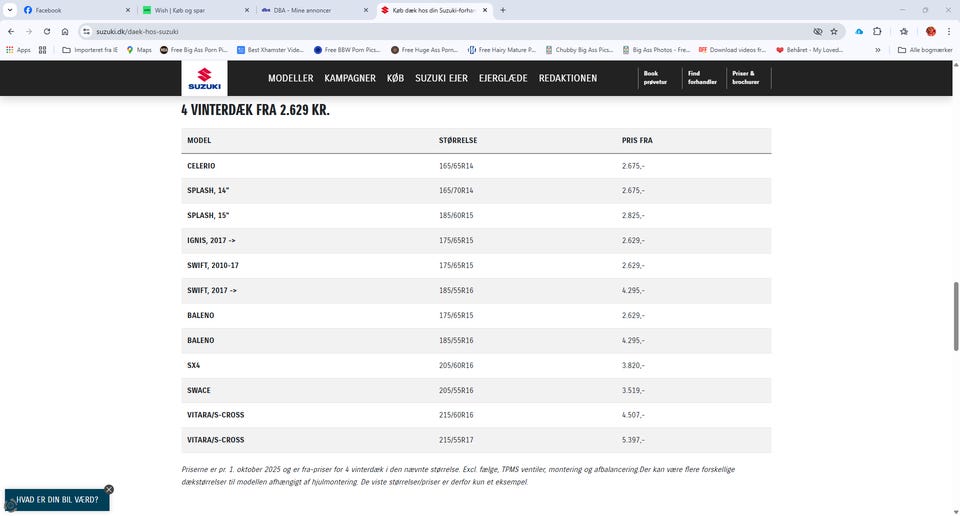Screen dimensions: 960x516
Task: Click the PRIS FRA column header
Action: pyautogui.click(x=637, y=140)
